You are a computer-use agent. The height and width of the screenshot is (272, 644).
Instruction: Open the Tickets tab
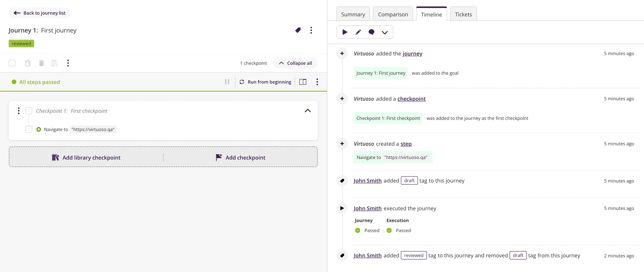(x=463, y=14)
